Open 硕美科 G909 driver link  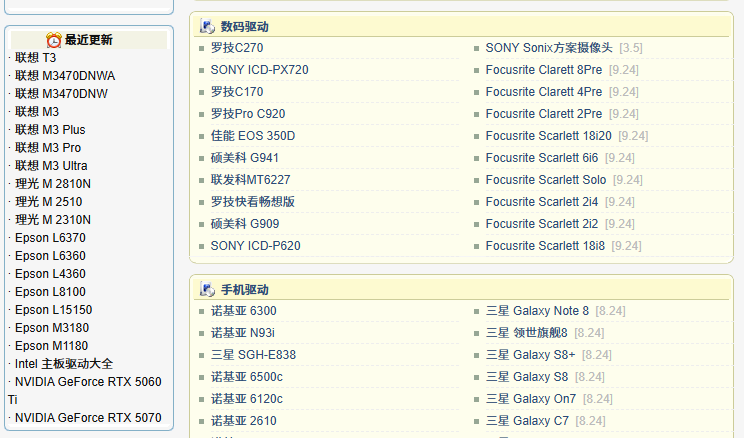(245, 224)
